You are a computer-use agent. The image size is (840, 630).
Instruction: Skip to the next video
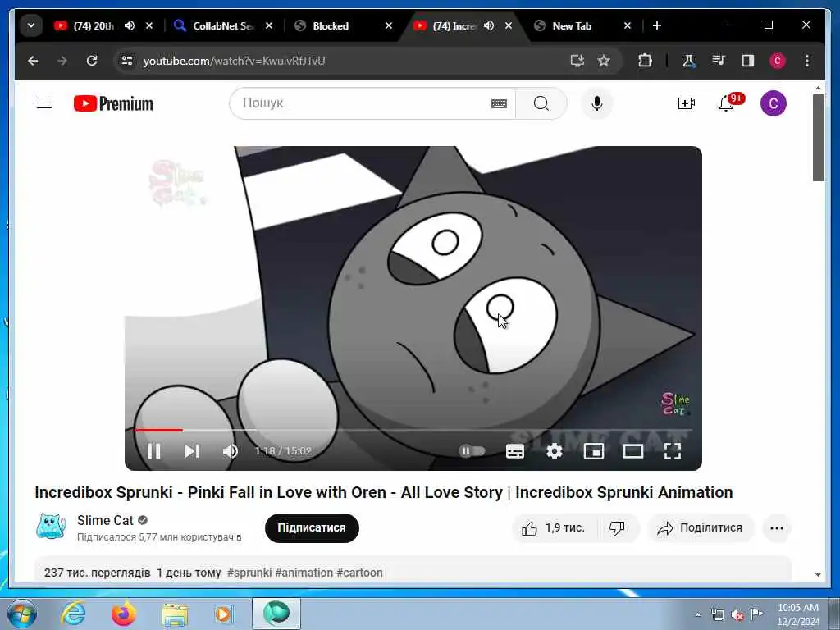pos(192,451)
